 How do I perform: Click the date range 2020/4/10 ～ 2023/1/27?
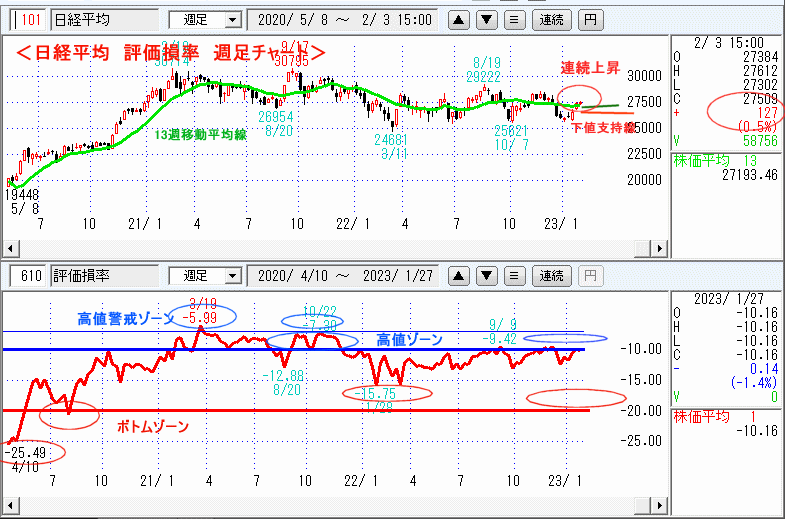[x=344, y=276]
